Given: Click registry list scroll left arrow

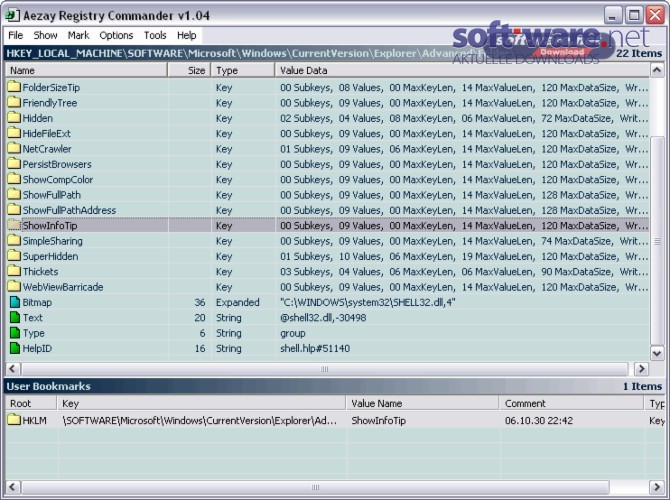Looking at the screenshot, I should (x=12, y=369).
